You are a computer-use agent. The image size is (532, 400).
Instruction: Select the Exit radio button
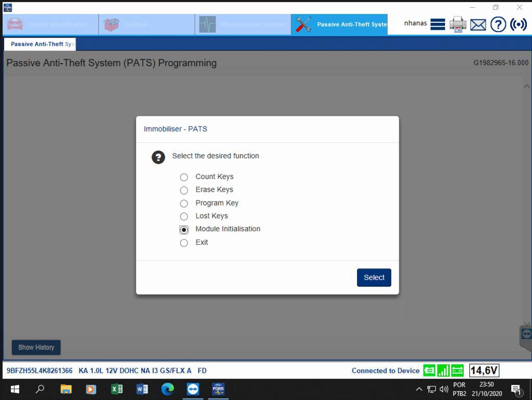(x=184, y=243)
